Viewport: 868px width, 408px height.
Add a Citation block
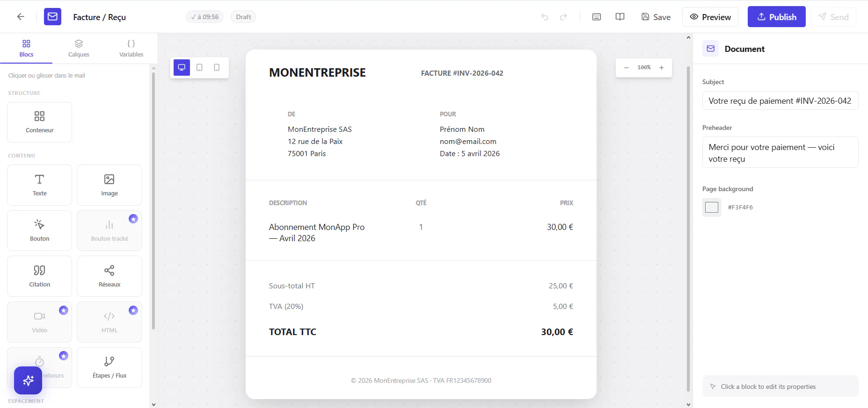coord(40,276)
